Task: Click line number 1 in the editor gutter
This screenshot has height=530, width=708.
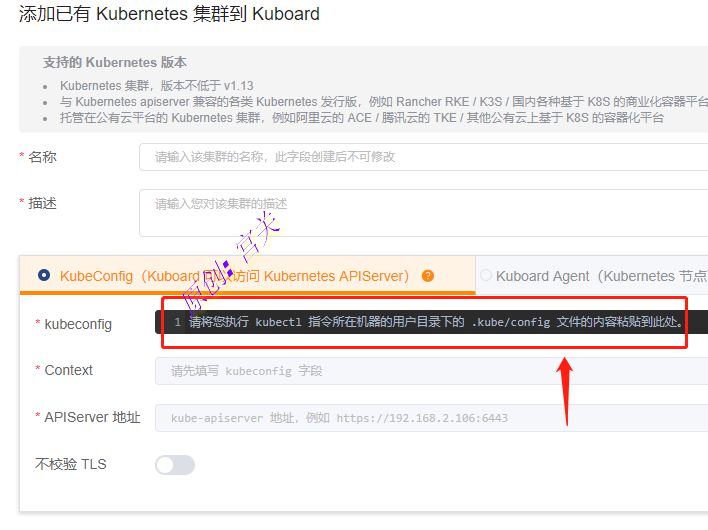Action: 177,322
